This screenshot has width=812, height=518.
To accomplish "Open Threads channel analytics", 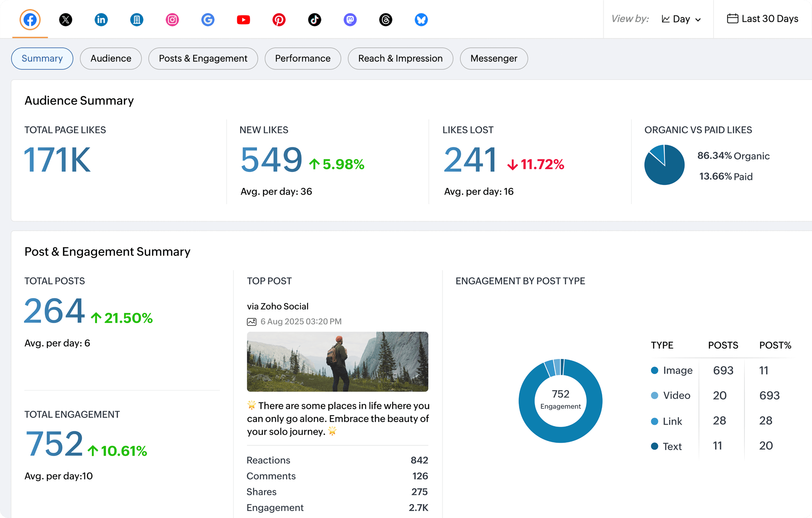I will [385, 19].
